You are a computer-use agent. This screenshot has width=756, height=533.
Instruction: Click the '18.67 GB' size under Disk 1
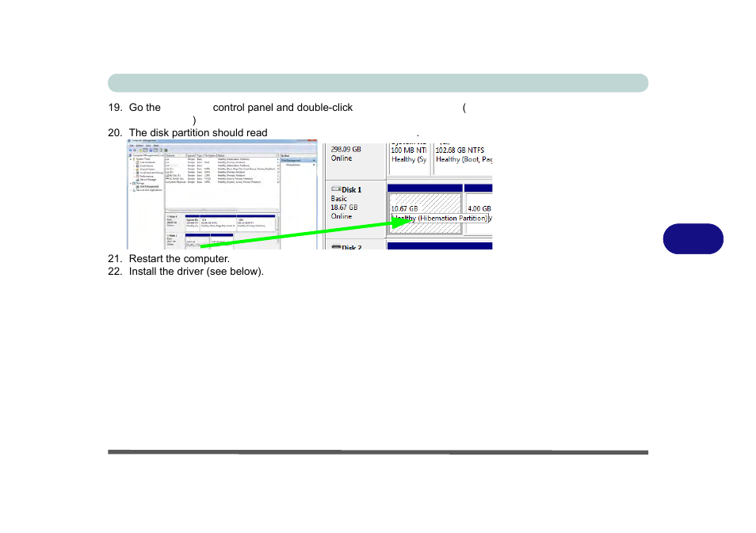click(x=344, y=207)
